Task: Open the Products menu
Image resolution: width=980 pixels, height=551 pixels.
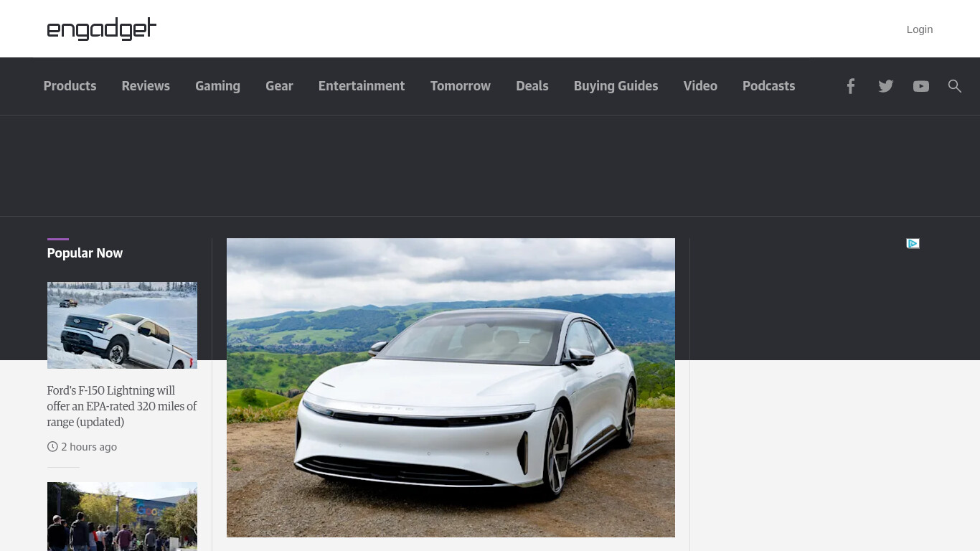Action: pyautogui.click(x=70, y=86)
